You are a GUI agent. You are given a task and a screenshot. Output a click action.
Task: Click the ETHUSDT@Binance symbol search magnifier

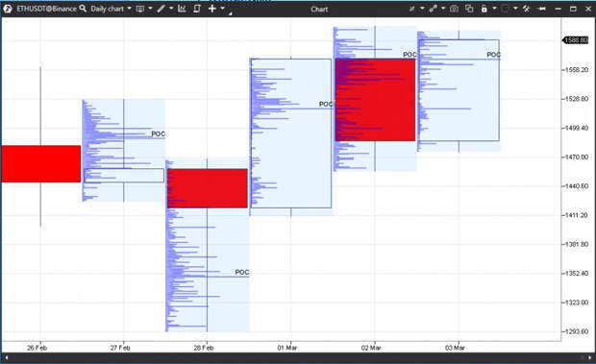pos(83,9)
